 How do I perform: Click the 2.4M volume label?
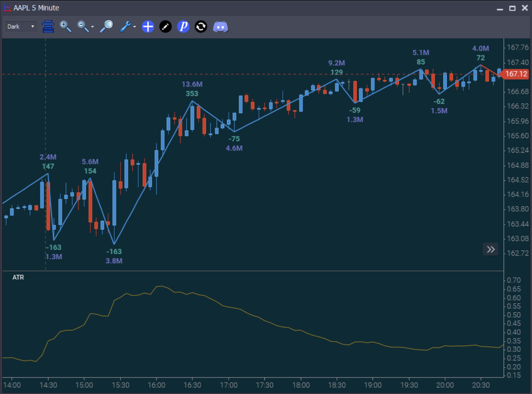pos(48,157)
